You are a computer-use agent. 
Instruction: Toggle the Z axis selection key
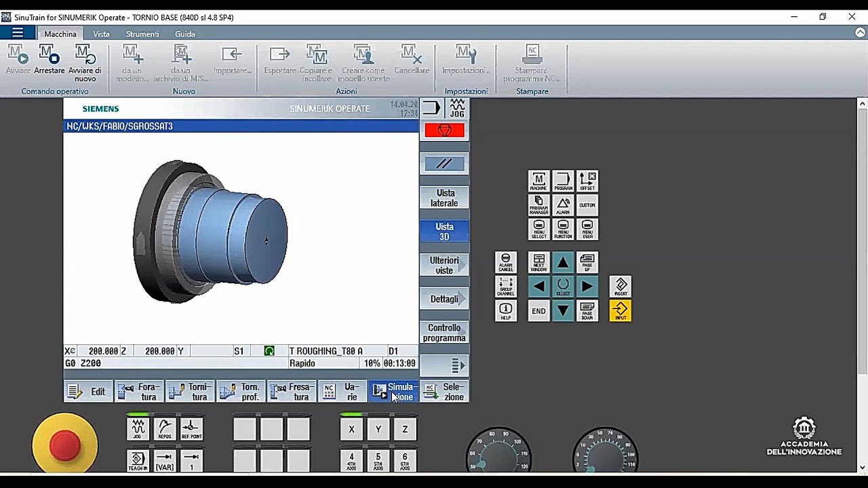point(405,428)
